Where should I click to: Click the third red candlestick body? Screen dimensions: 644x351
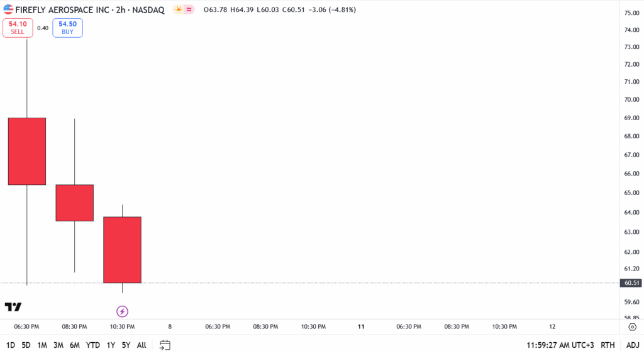pyautogui.click(x=122, y=250)
